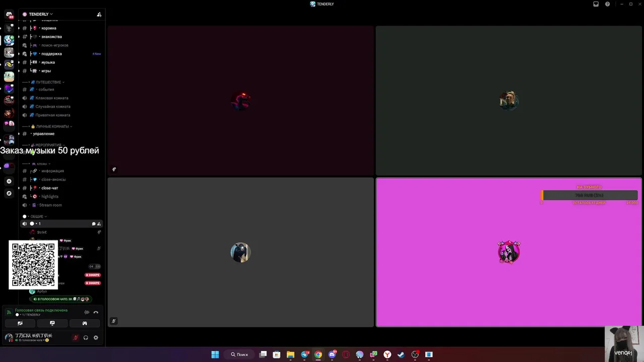Viewport: 644px width, 362px height.
Task: Click the 'В ГОЛОСОВОМ ЧАТЕ: 38' pill
Action: click(x=60, y=299)
